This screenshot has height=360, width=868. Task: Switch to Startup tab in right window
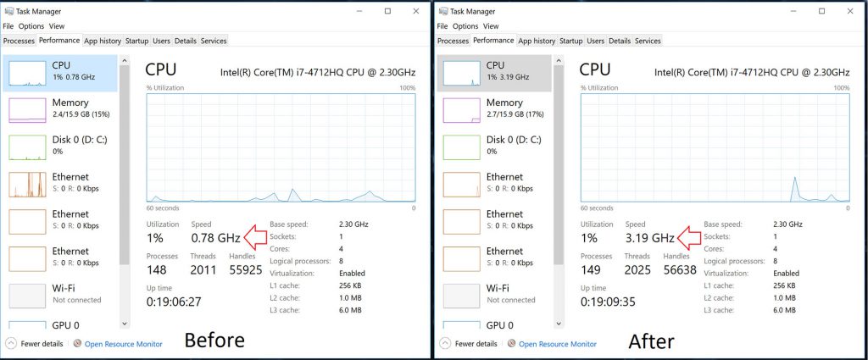click(570, 41)
